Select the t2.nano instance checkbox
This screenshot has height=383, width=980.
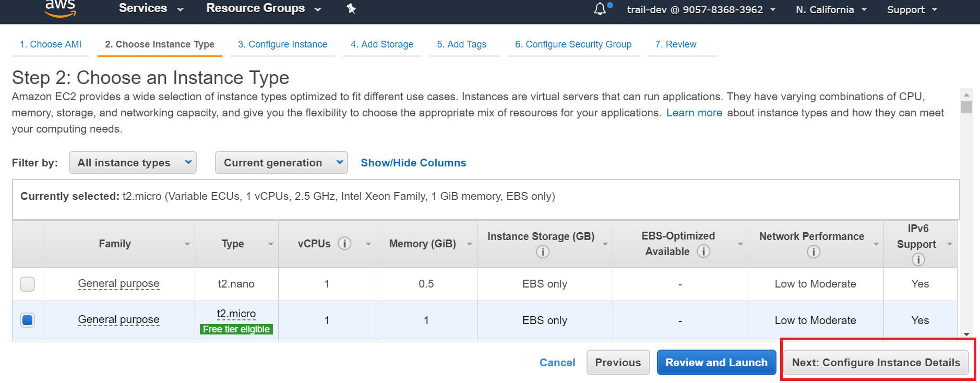[x=27, y=284]
